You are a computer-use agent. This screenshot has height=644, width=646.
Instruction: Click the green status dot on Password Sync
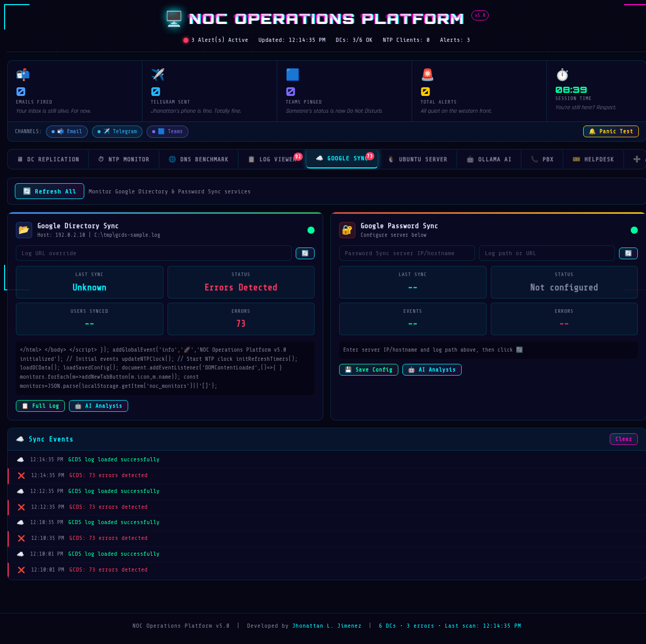tap(634, 230)
